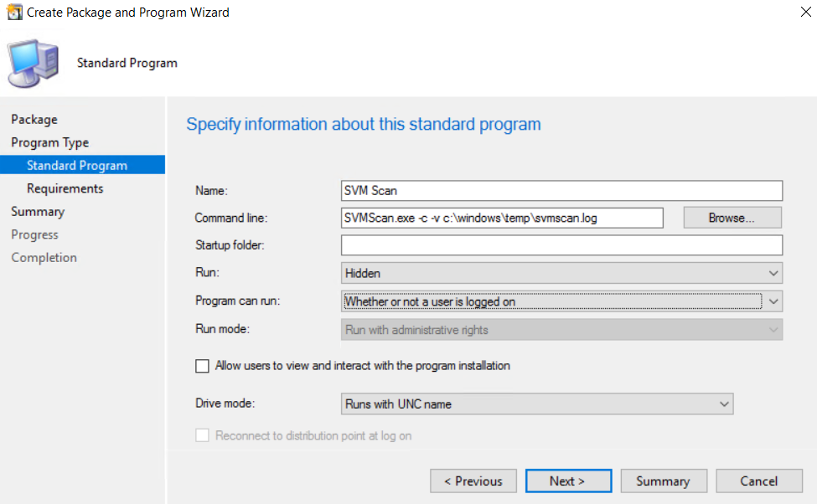Click Browse to choose command line file

coord(732,218)
